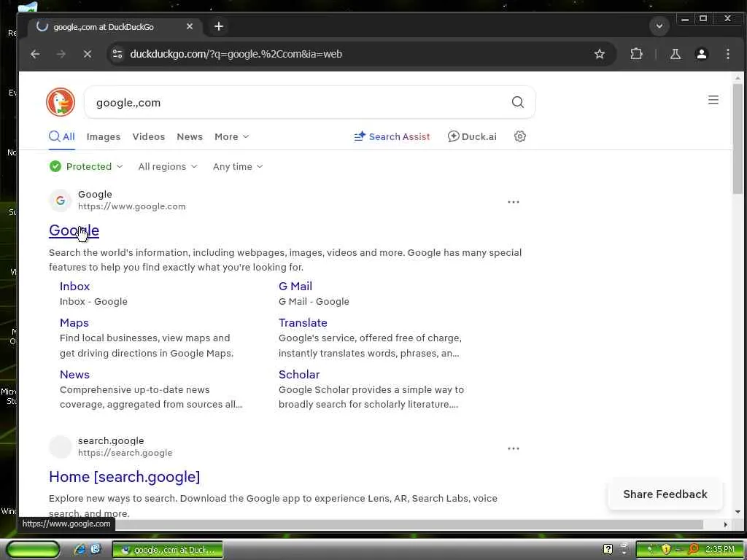
Task: Open a new tab with plus button
Action: tap(219, 27)
